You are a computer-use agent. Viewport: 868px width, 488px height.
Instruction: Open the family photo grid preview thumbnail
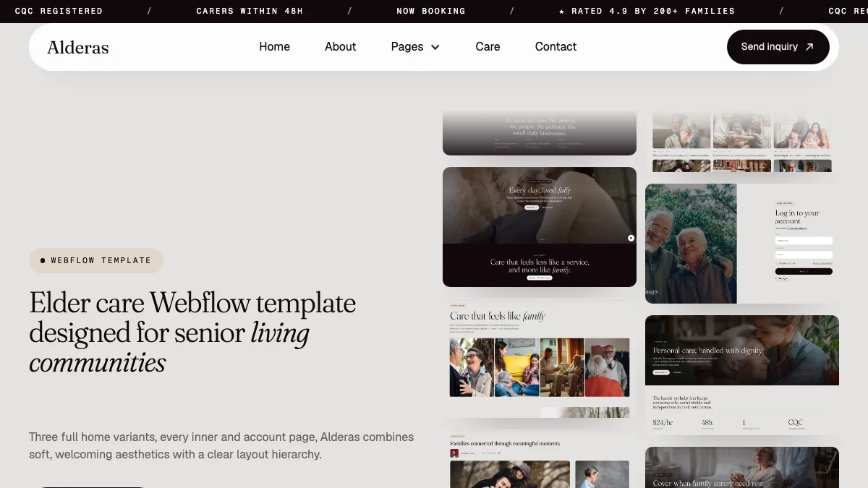coord(742,142)
